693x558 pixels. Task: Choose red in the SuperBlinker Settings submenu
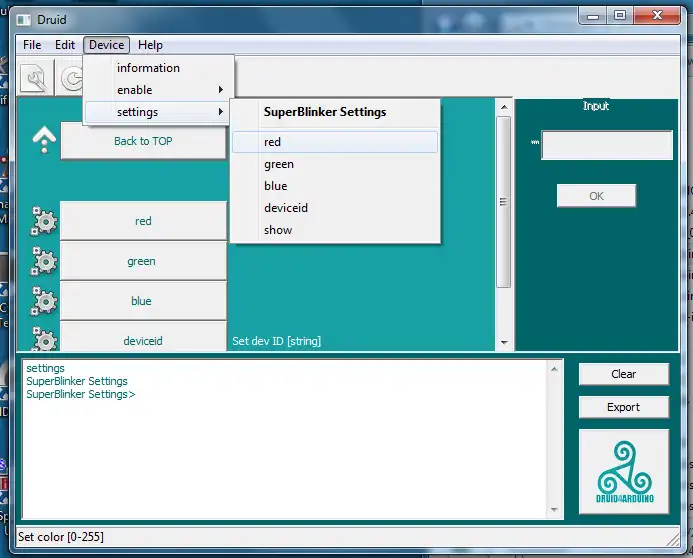pyautogui.click(x=335, y=142)
